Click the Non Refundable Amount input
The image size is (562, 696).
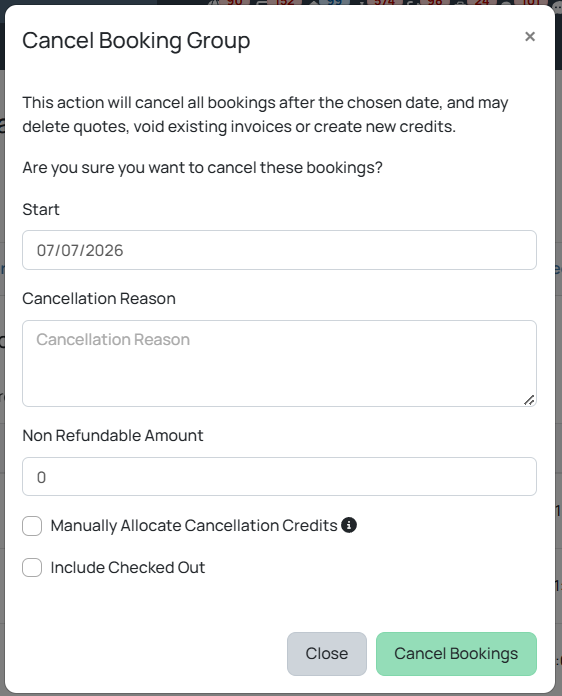click(279, 476)
